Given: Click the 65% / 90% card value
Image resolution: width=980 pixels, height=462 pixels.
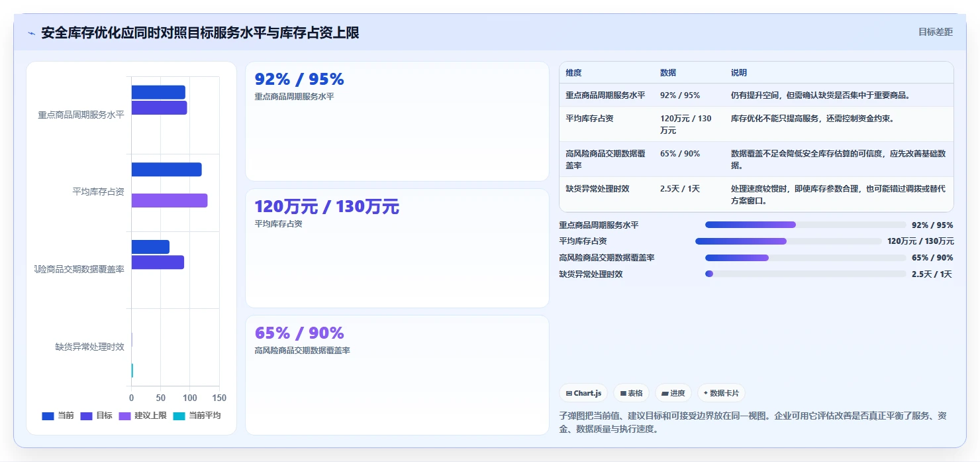Looking at the screenshot, I should [x=299, y=333].
